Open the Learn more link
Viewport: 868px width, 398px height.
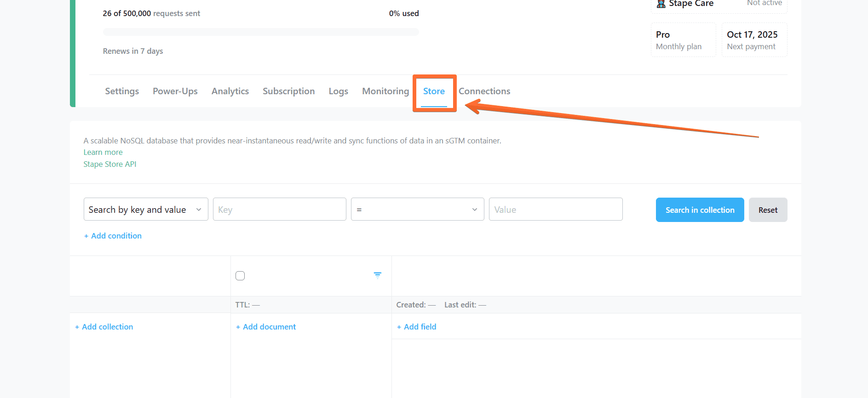103,152
